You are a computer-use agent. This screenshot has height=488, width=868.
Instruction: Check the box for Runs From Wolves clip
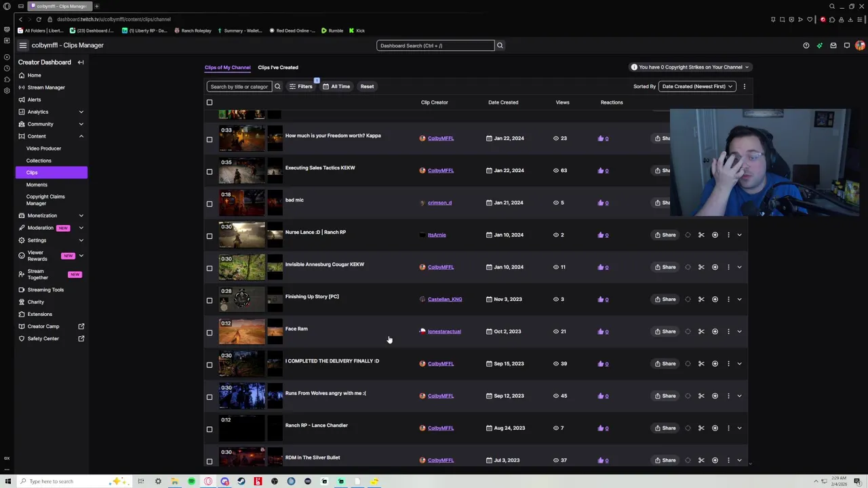pos(210,396)
